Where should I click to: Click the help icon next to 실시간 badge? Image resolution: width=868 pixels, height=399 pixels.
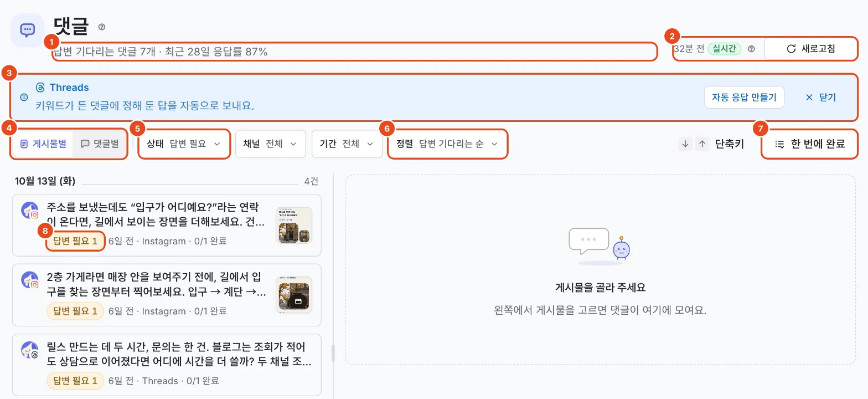click(x=751, y=49)
